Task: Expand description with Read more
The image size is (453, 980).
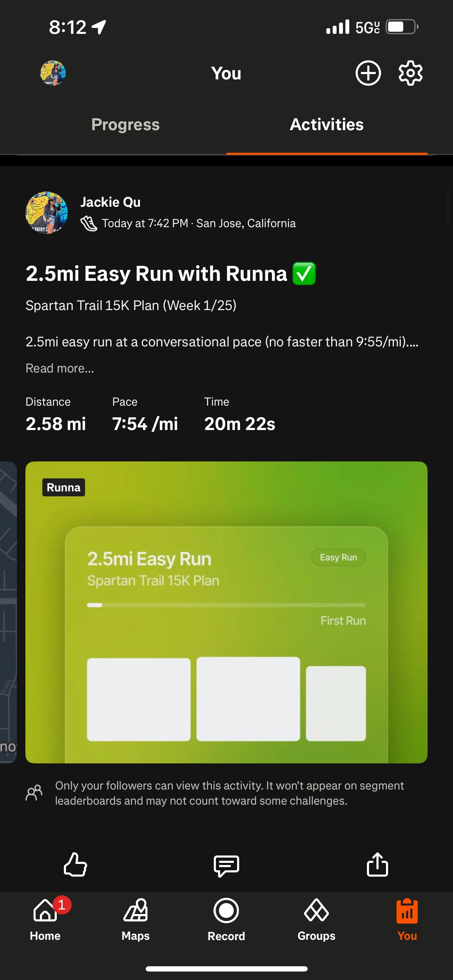Action: (x=60, y=368)
